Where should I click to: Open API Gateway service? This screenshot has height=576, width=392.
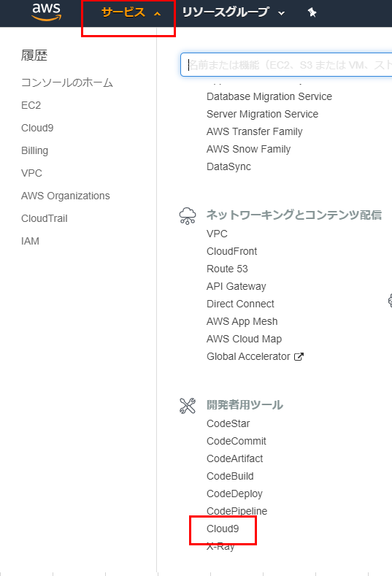[237, 286]
